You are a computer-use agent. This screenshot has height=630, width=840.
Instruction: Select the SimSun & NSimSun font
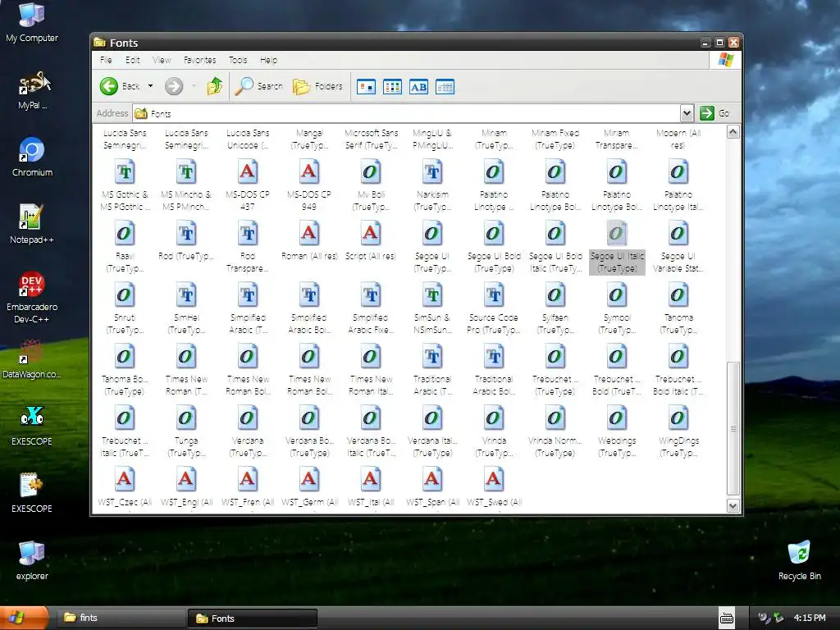point(432,308)
